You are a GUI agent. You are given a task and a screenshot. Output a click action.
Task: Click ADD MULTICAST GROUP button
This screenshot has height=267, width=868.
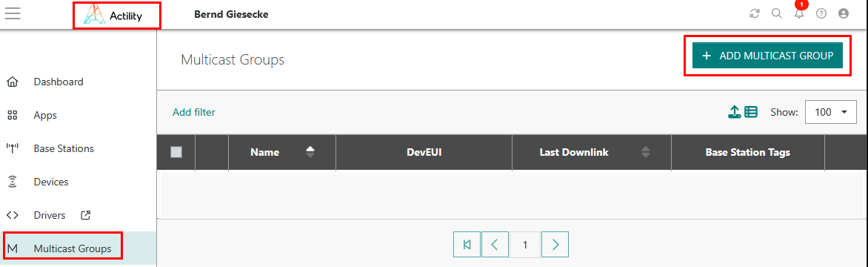pyautogui.click(x=767, y=56)
